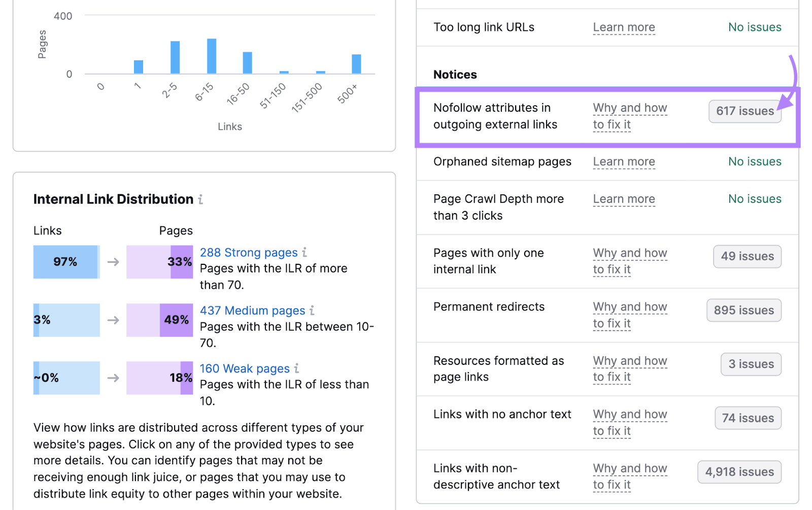Click Learn more for Too long link URLs
Screen dimensions: 812x510
(x=624, y=27)
